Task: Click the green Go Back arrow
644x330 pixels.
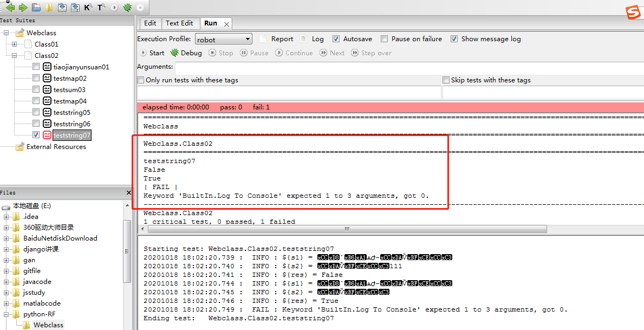Action: click(x=10, y=7)
